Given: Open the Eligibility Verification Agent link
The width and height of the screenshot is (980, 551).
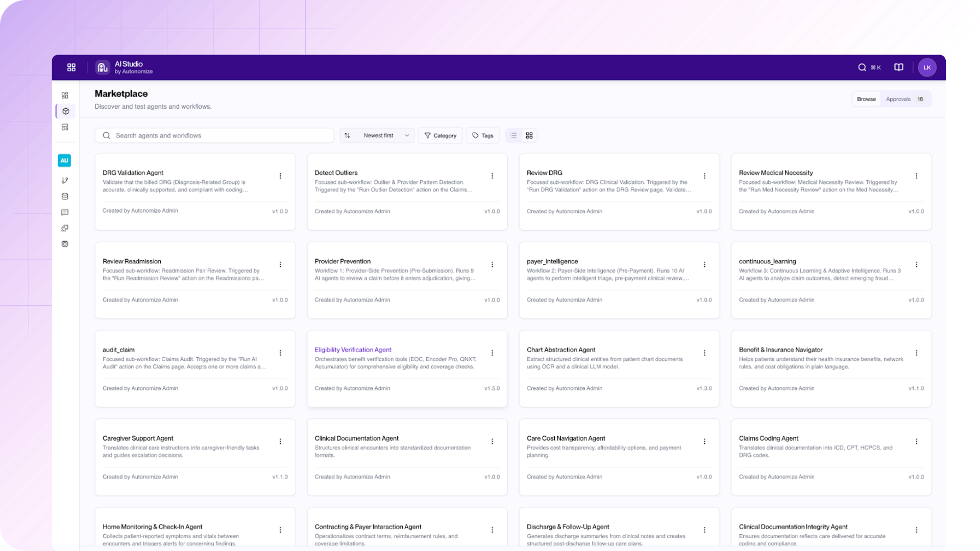Looking at the screenshot, I should pyautogui.click(x=353, y=349).
